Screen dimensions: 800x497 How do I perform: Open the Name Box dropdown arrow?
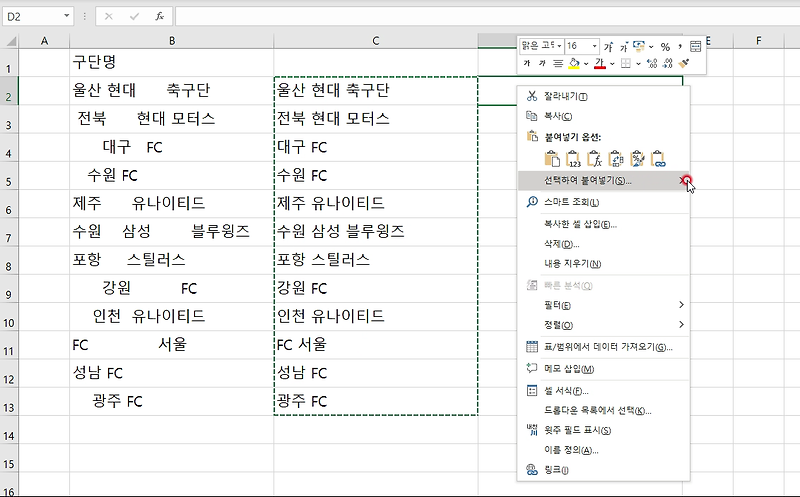point(66,16)
